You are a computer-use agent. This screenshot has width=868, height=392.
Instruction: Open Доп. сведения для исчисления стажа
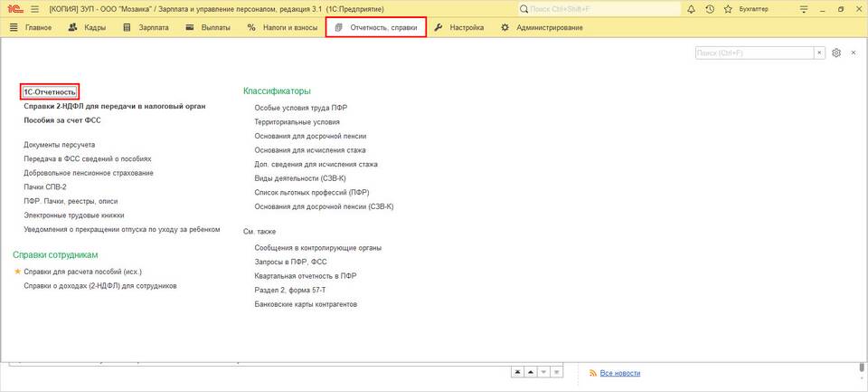(316, 165)
